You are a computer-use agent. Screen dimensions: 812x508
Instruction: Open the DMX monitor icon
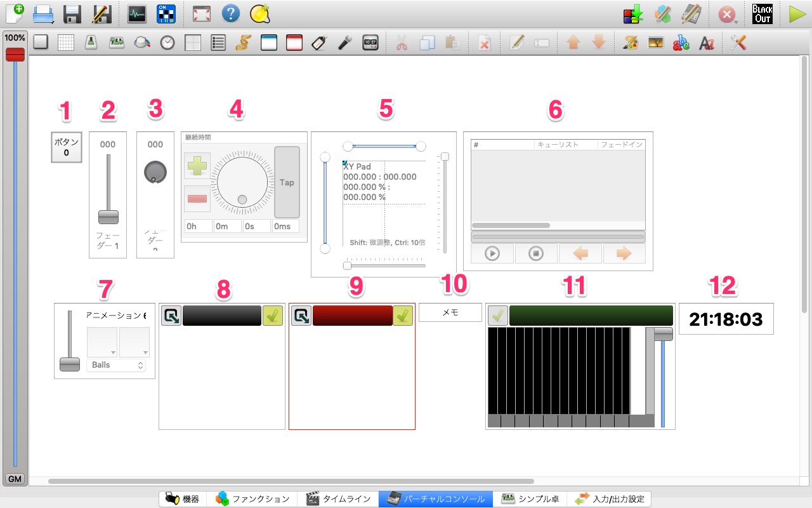pos(137,14)
